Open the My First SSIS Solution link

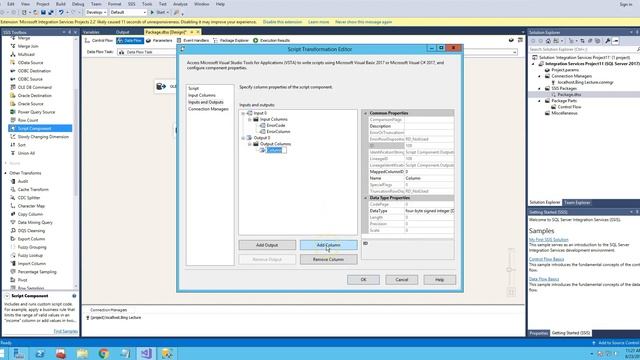click(x=549, y=240)
